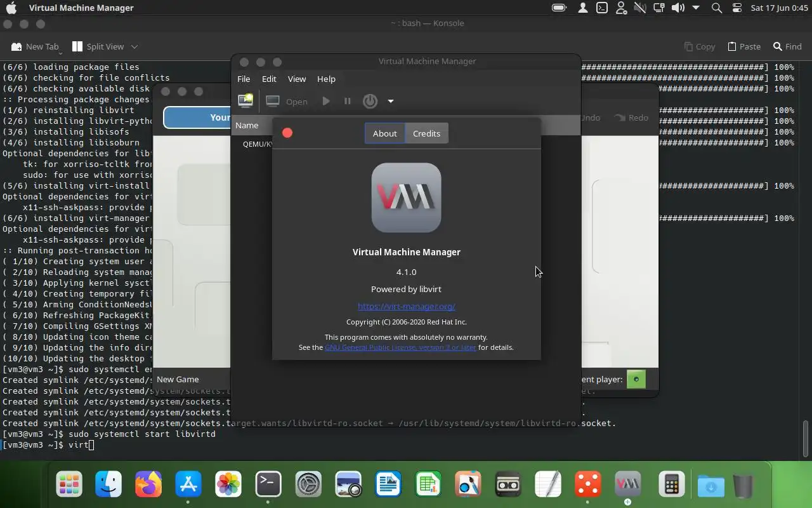Select the QEMU/KVM connection row
This screenshot has width=812, height=508.
coord(257,144)
